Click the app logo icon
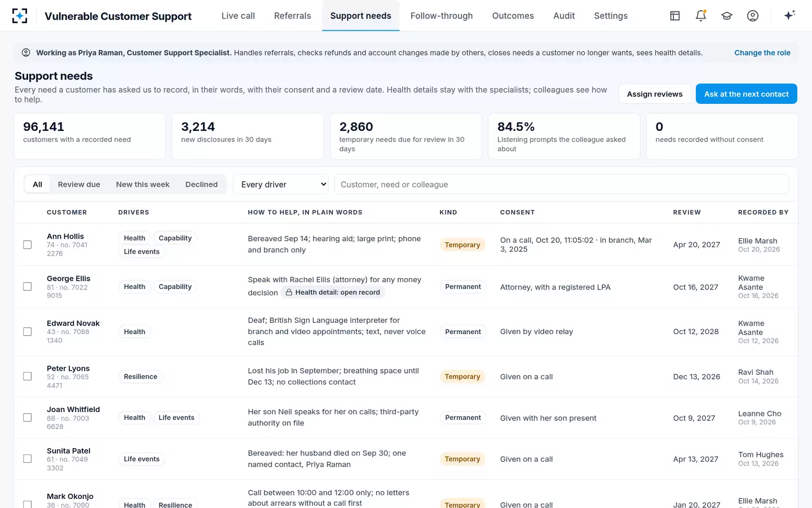 pyautogui.click(x=20, y=16)
